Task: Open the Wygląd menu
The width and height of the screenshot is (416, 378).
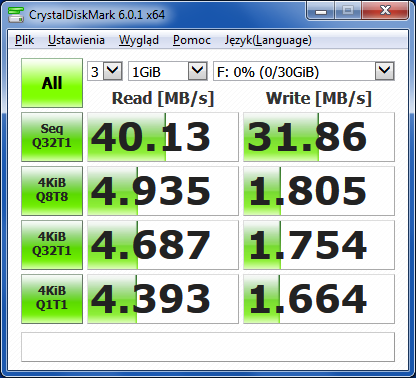Action: click(x=139, y=40)
